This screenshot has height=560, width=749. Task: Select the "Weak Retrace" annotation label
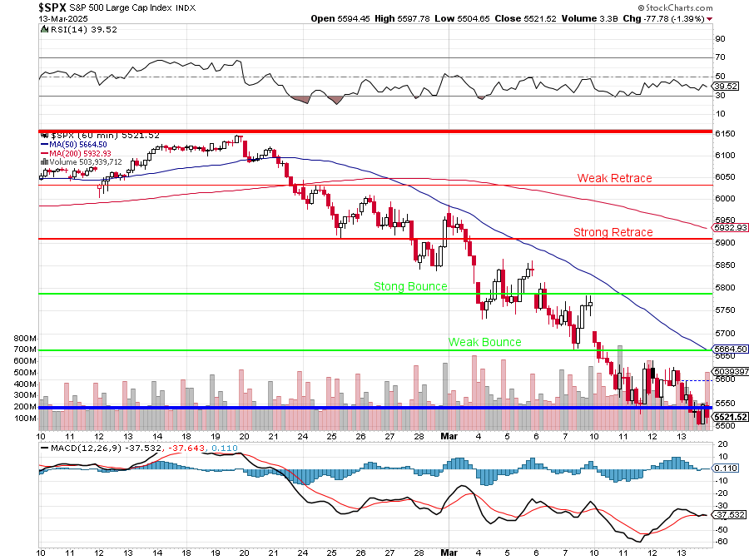pos(614,178)
